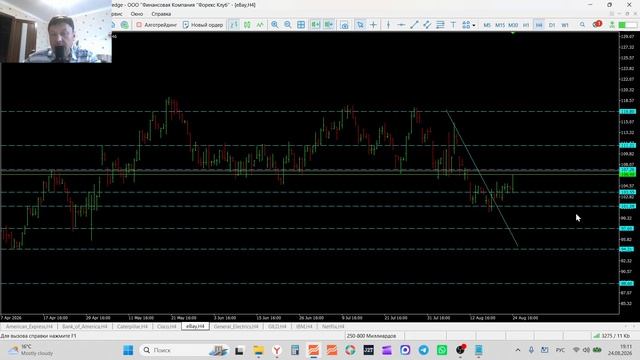The image size is (640, 360).
Task: Select the eBay,H4 chart tab
Action: point(195,326)
